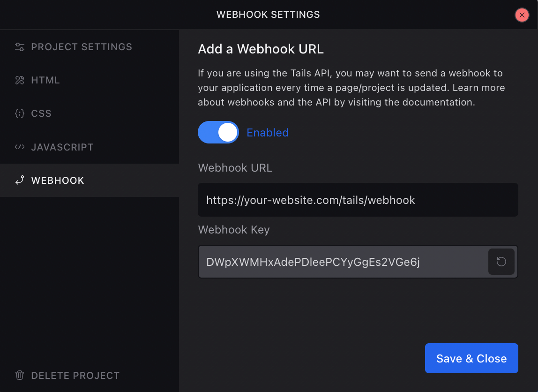
Task: Regenerate the webhook key with refresh icon
Action: click(501, 262)
